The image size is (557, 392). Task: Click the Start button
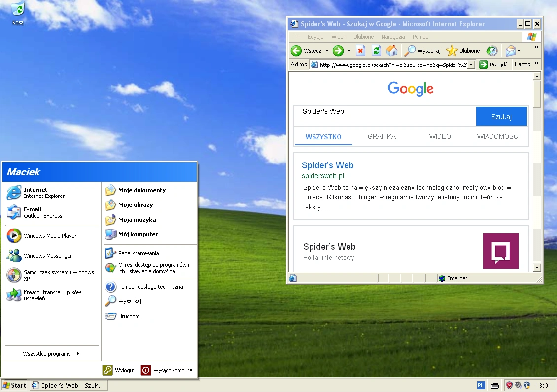pos(14,385)
